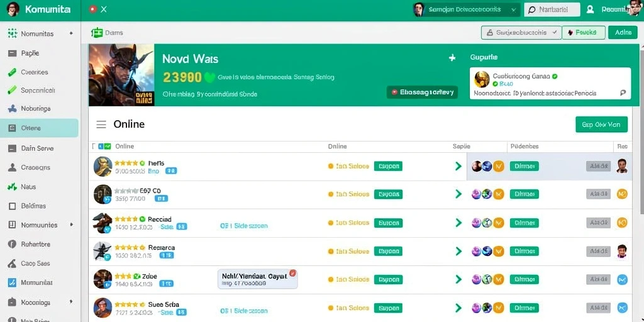The image size is (644, 322).
Task: Click the vertical scrollbar at right edge
Action: 641,131
